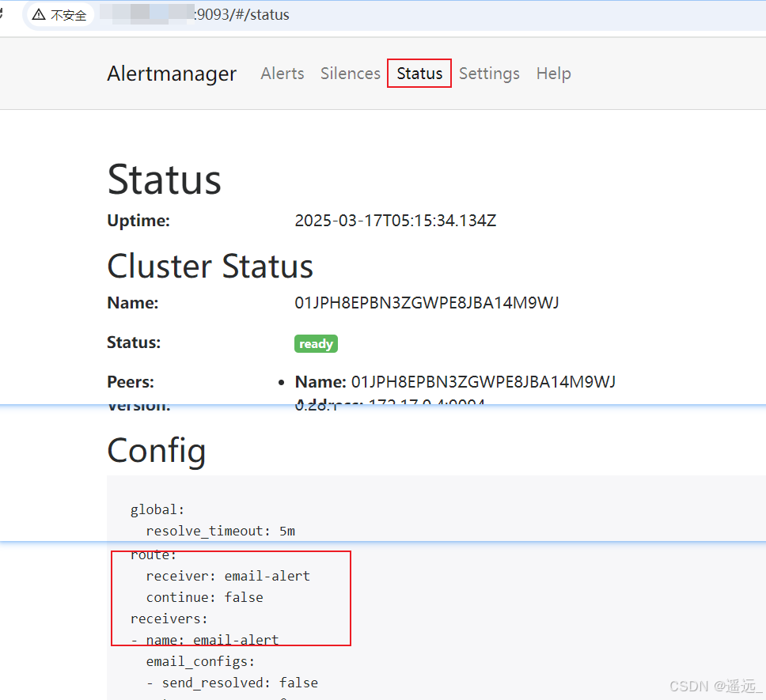This screenshot has width=766, height=700.
Task: Open the Silences tab
Action: (351, 74)
